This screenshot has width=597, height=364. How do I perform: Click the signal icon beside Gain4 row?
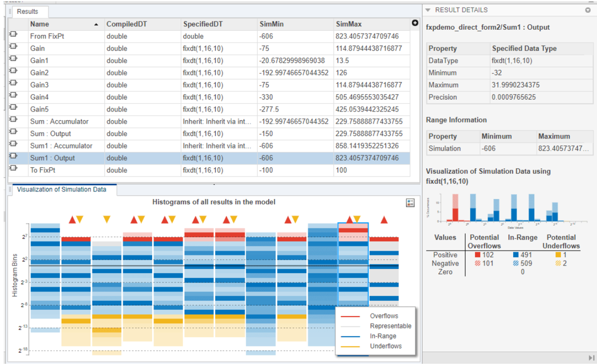click(x=13, y=95)
